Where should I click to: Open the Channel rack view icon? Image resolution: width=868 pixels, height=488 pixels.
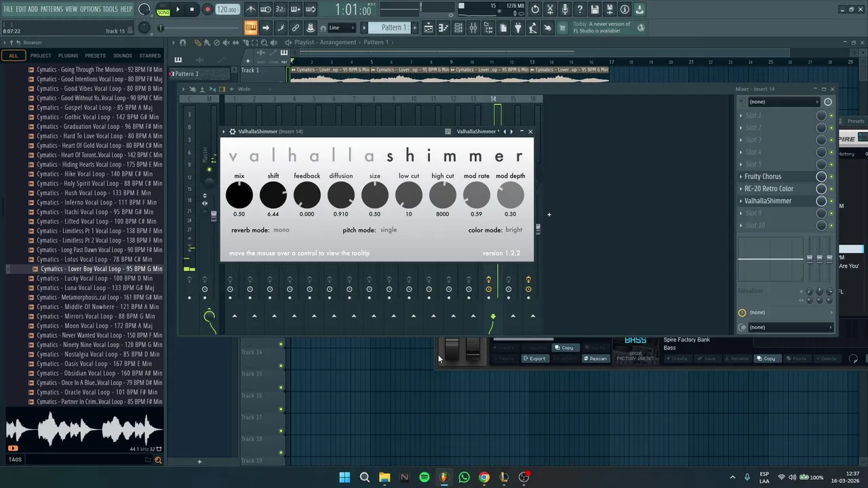[x=458, y=28]
